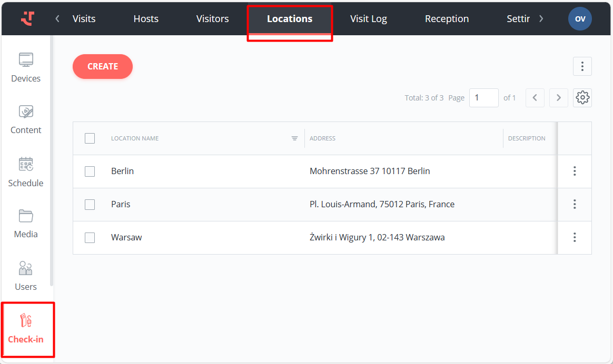Open the Media folder section
The width and height of the screenshot is (613, 364).
[x=26, y=224]
